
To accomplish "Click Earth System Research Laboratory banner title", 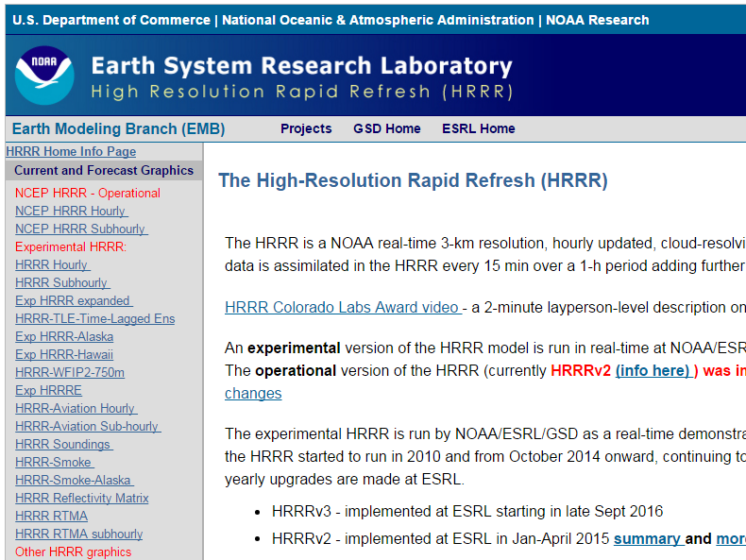I will pyautogui.click(x=301, y=66).
